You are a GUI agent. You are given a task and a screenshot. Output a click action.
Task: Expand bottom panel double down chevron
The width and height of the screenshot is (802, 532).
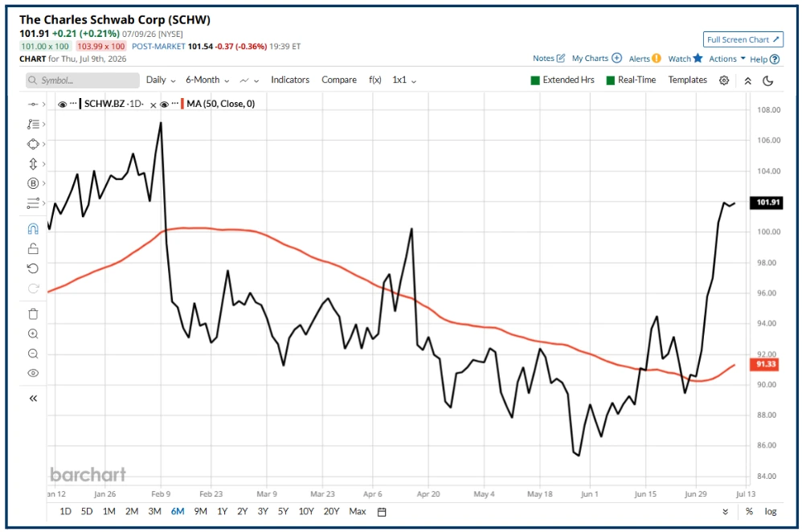click(x=726, y=512)
